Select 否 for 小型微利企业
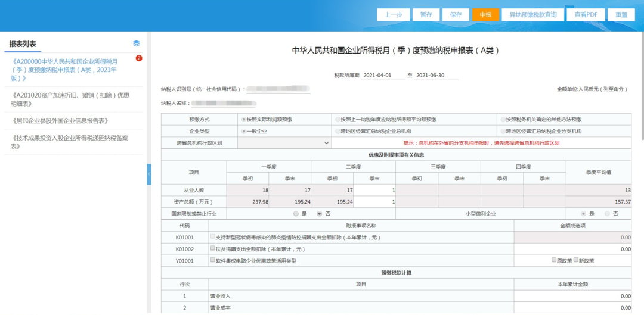Viewport: 644px width, 315px height. [607, 214]
